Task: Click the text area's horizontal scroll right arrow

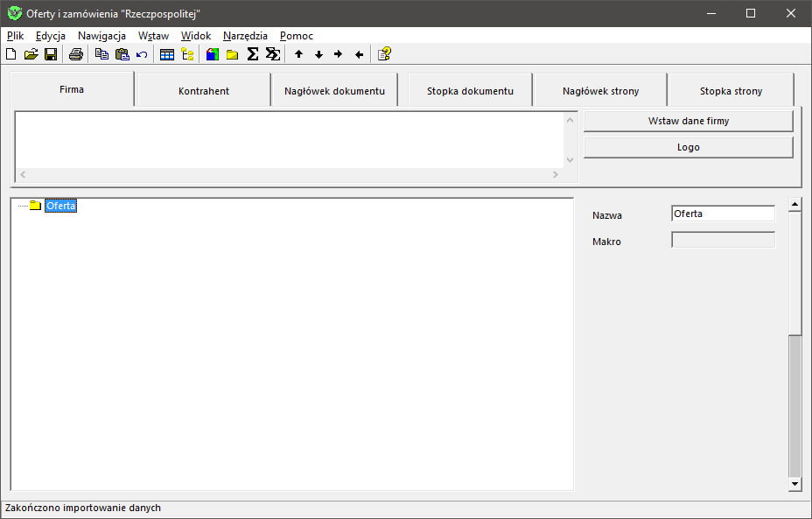Action: coord(555,175)
